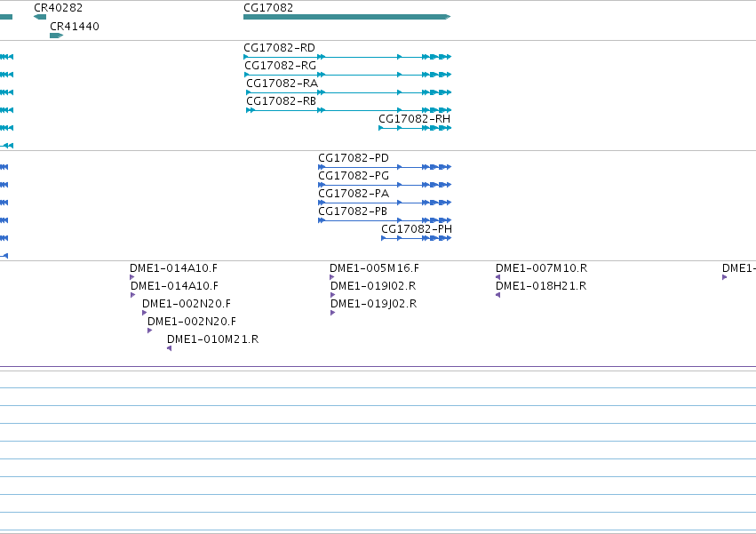Select the CR41440 gene feature
This screenshot has width=756, height=534.
pyautogui.click(x=56, y=36)
